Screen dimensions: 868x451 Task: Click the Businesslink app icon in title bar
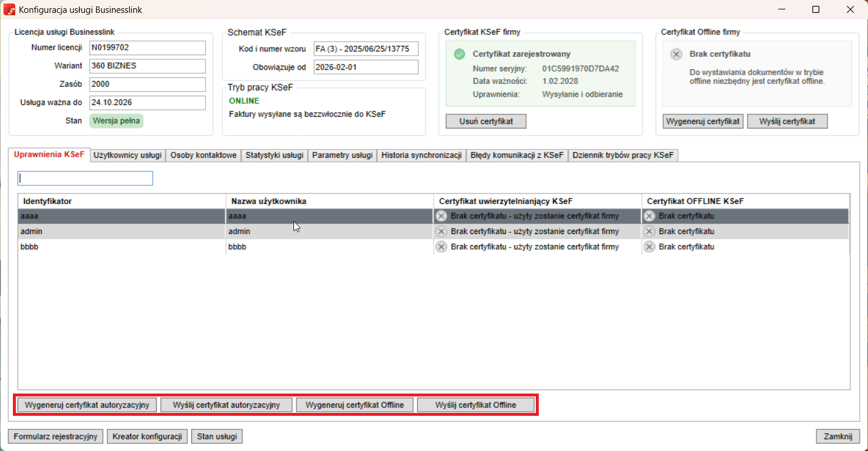pos(9,10)
